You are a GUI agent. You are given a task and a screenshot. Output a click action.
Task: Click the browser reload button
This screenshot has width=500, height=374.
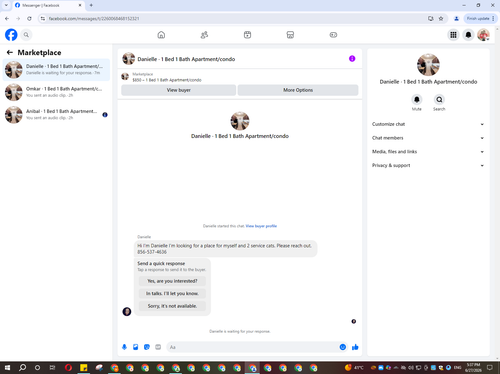[29, 19]
